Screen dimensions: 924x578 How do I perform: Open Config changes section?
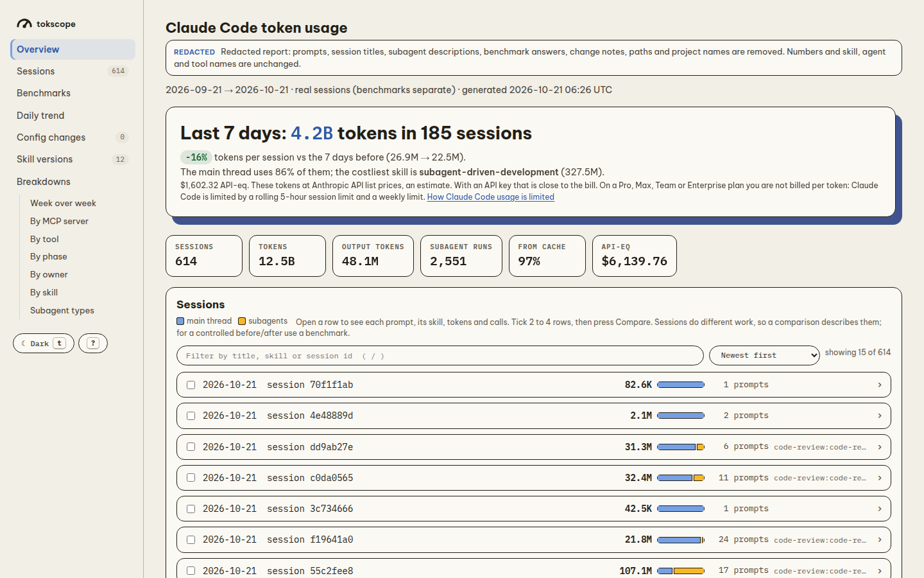[73, 137]
